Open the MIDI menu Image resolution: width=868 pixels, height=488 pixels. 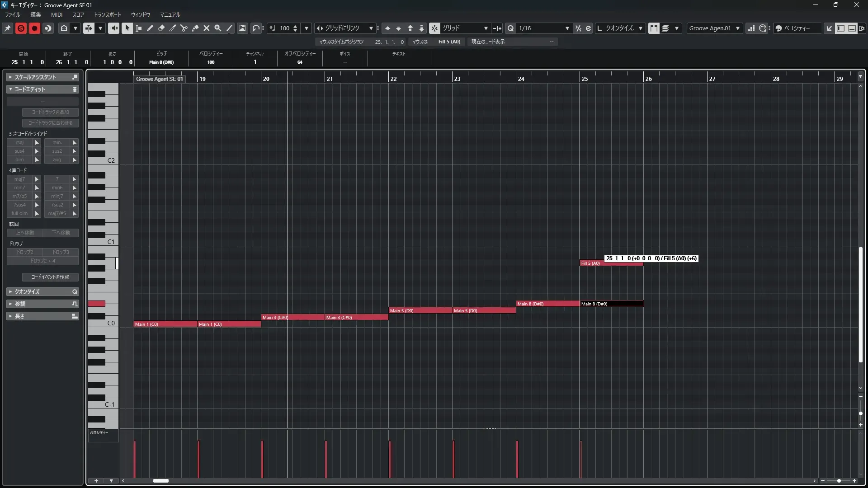[x=57, y=14]
